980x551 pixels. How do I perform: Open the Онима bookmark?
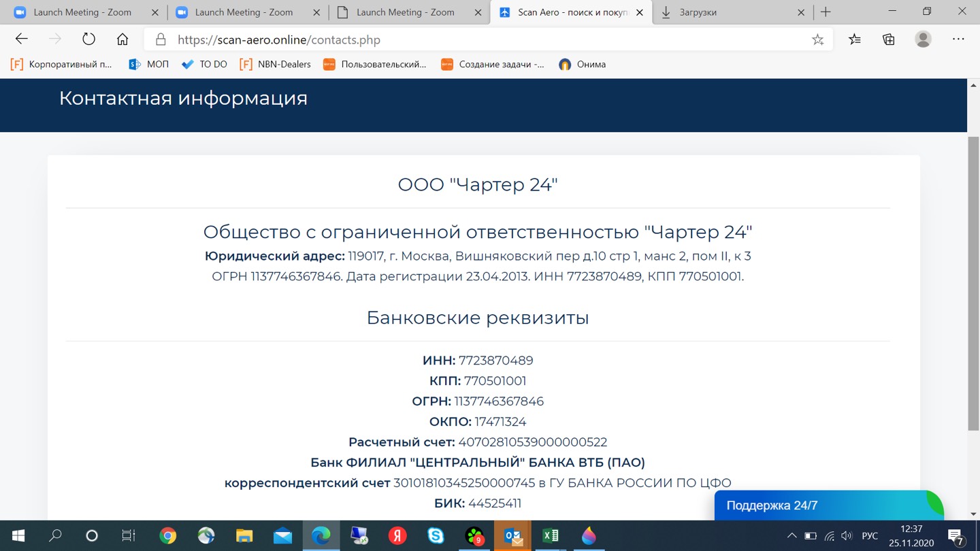(582, 64)
